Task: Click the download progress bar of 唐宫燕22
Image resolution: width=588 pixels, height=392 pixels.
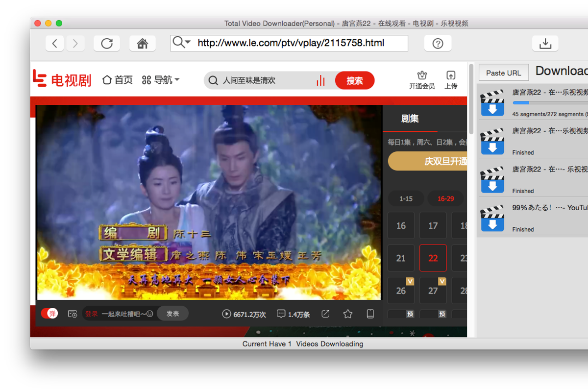Action: [550, 103]
